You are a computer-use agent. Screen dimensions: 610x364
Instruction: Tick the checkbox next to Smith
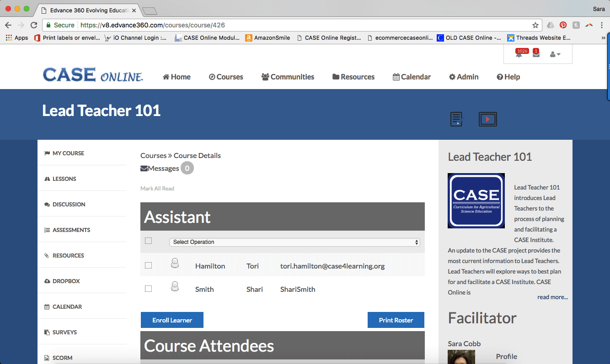click(148, 289)
